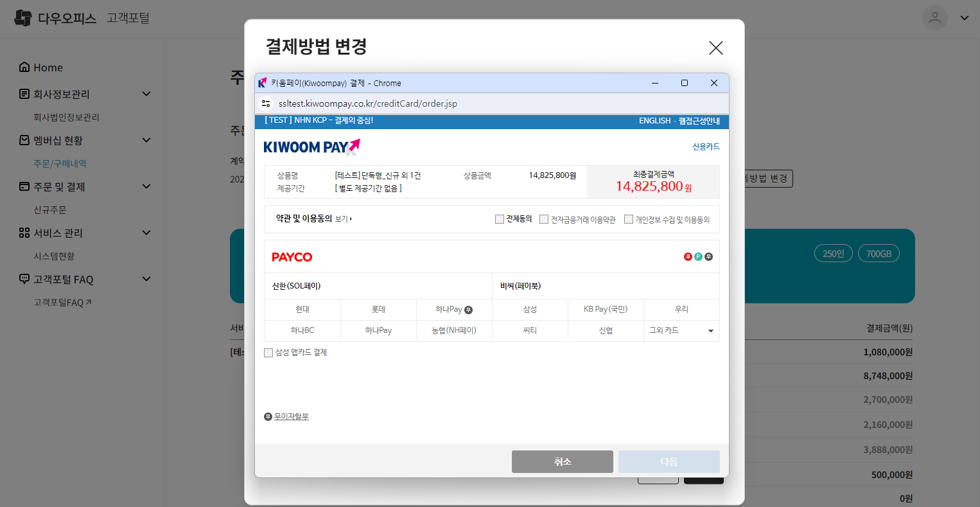
Task: Choose the 씨티 card option
Action: pos(530,331)
